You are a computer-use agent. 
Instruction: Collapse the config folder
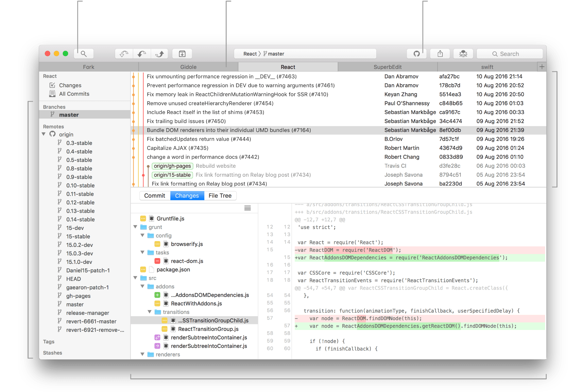click(143, 235)
